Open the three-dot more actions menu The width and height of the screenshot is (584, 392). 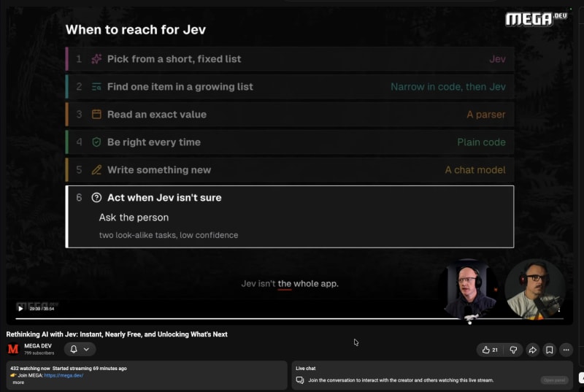coord(566,350)
